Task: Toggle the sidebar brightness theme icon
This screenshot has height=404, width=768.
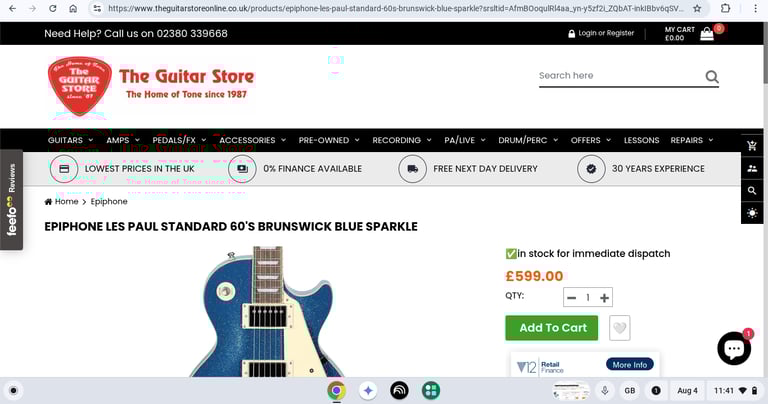Action: 752,213
